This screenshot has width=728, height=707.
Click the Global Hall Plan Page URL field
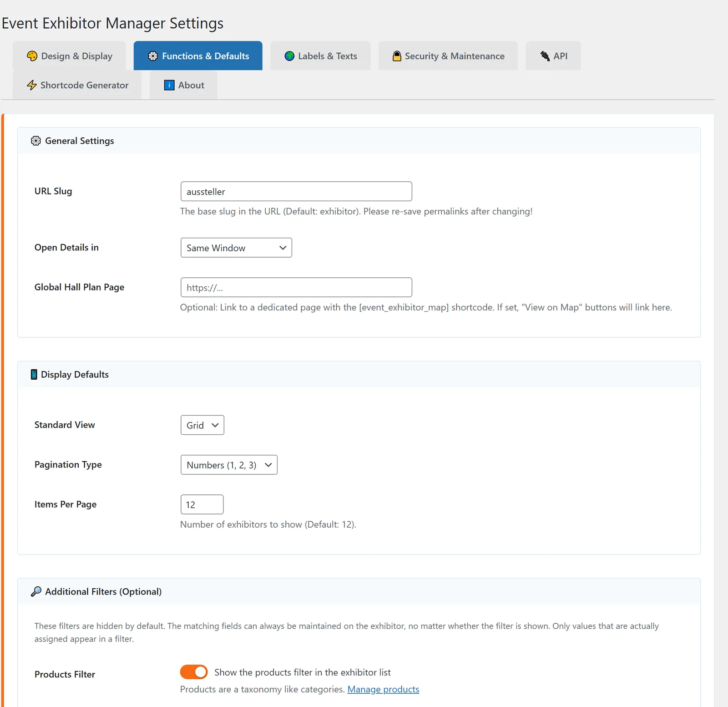[x=296, y=287]
